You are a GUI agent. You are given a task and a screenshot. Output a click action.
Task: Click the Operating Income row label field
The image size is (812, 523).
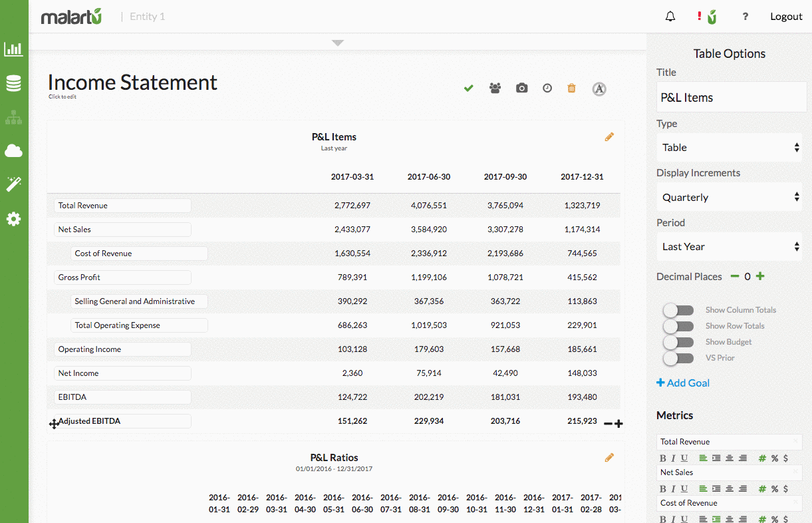122,349
